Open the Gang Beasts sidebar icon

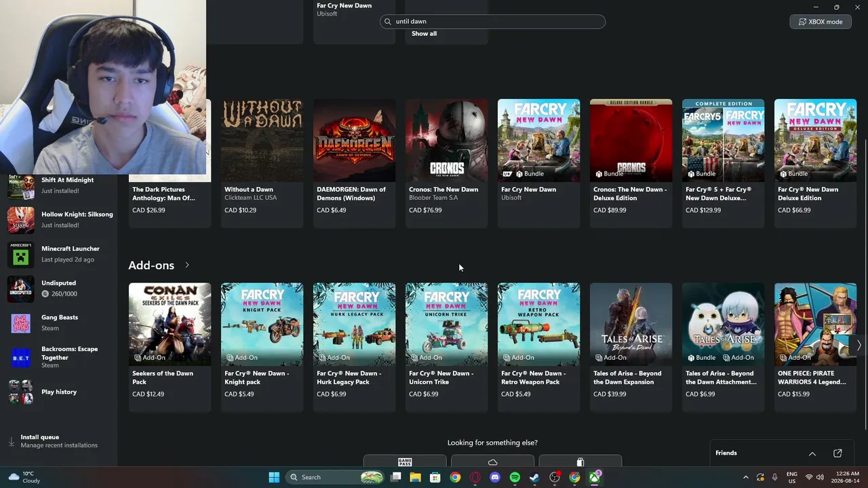tap(20, 323)
